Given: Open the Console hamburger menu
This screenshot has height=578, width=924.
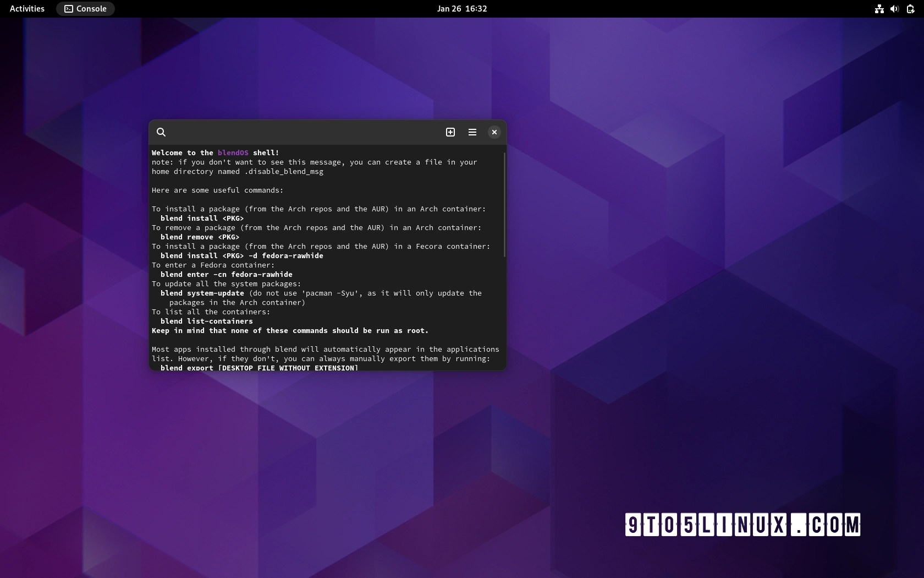Looking at the screenshot, I should (472, 132).
